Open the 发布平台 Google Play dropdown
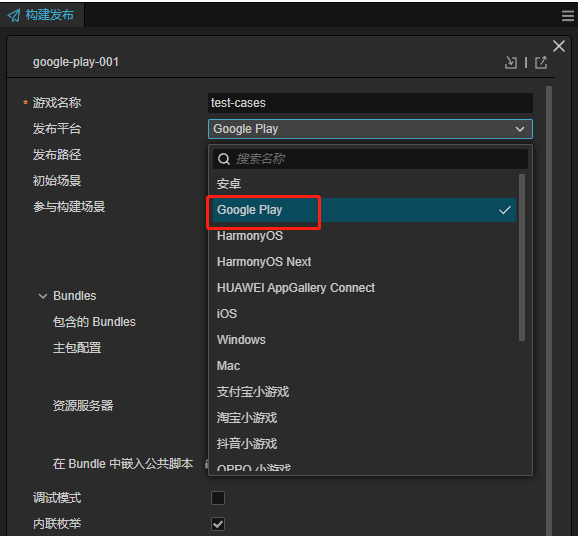 click(x=370, y=129)
